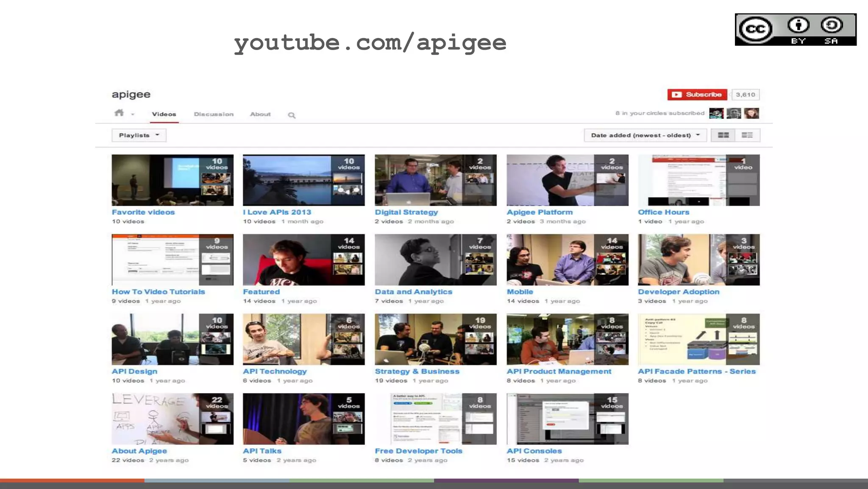Open How To Video Tutorials link

pos(159,292)
